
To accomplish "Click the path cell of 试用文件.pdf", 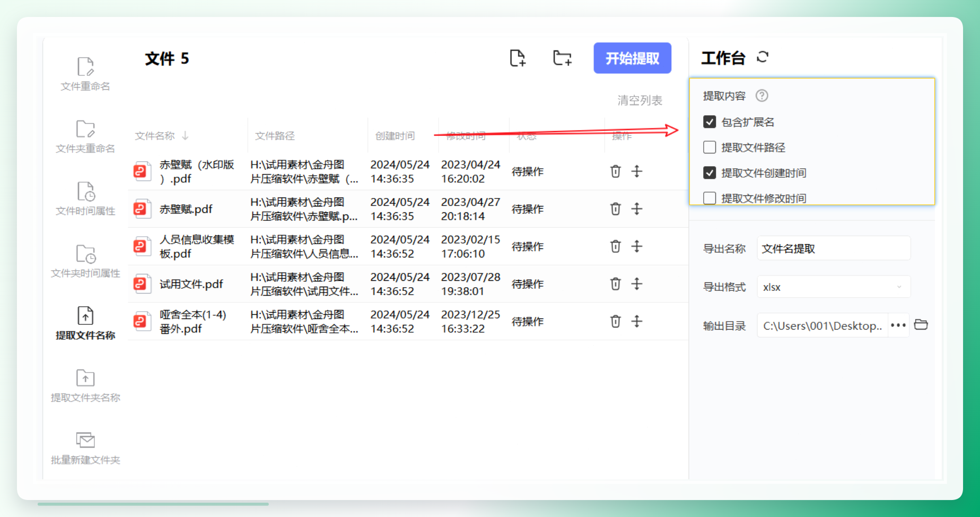I will pos(304,284).
